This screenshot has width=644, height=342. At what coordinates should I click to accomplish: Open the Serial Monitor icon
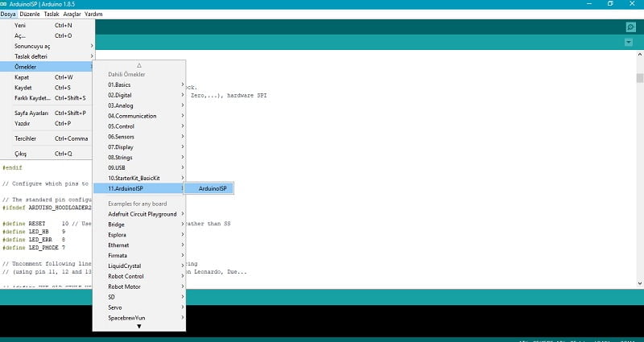630,27
